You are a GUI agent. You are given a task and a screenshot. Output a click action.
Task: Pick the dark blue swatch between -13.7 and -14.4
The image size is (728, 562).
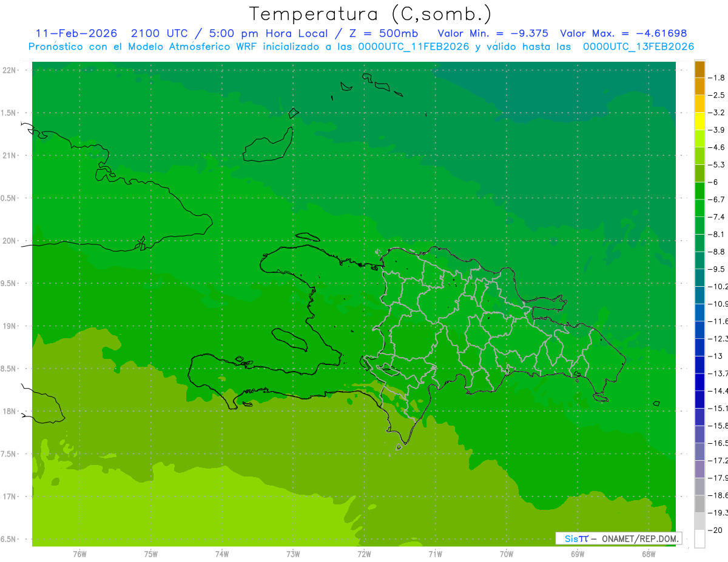point(699,382)
